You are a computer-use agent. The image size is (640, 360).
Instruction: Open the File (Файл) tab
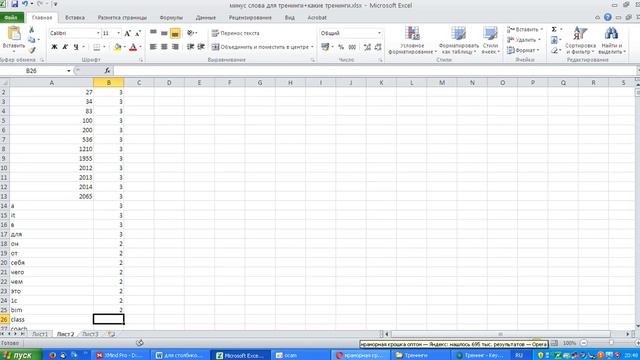pos(11,18)
